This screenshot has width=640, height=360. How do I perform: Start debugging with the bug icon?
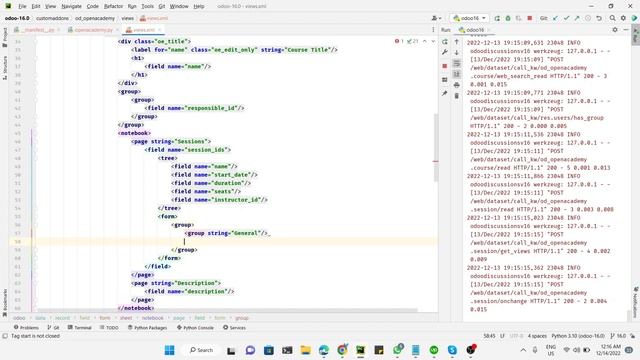(x=508, y=18)
